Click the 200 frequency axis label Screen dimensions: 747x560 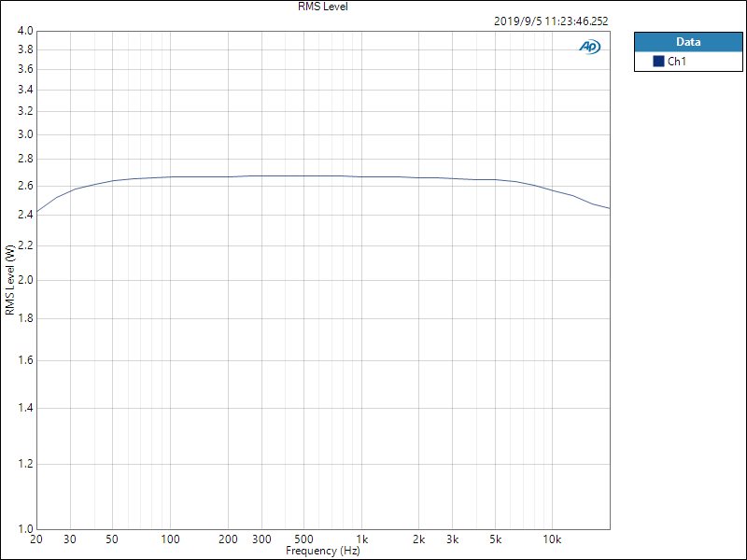228,539
